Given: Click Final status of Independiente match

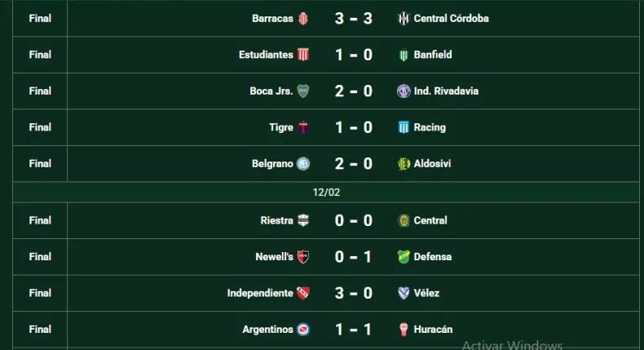Looking at the screenshot, I should click(40, 293).
